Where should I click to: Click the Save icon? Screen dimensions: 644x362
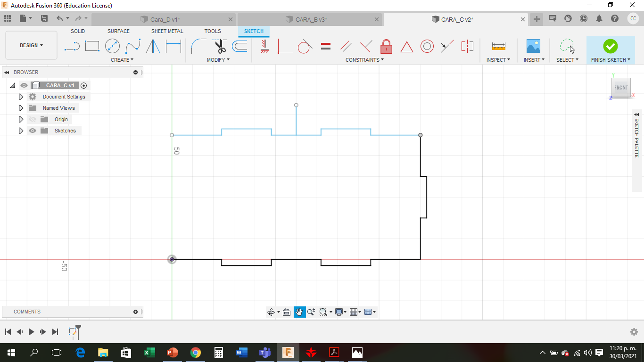pos(44,18)
